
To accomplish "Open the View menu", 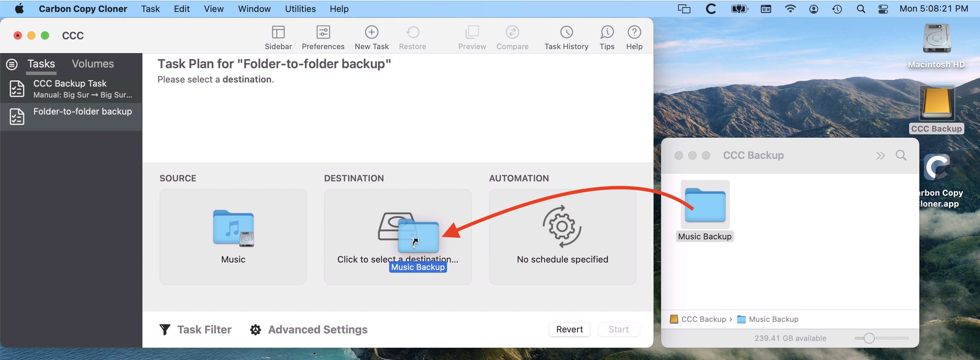I will 213,9.
